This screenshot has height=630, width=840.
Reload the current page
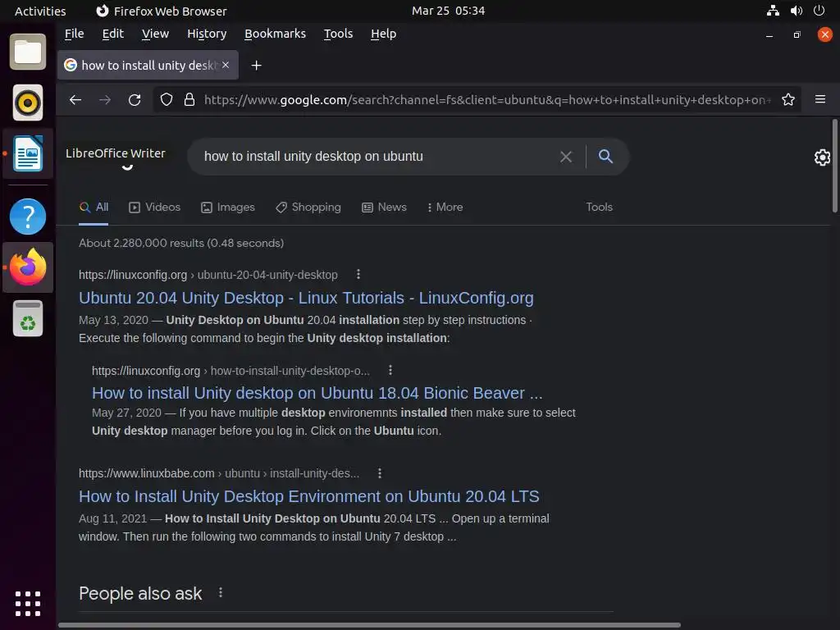pos(135,99)
